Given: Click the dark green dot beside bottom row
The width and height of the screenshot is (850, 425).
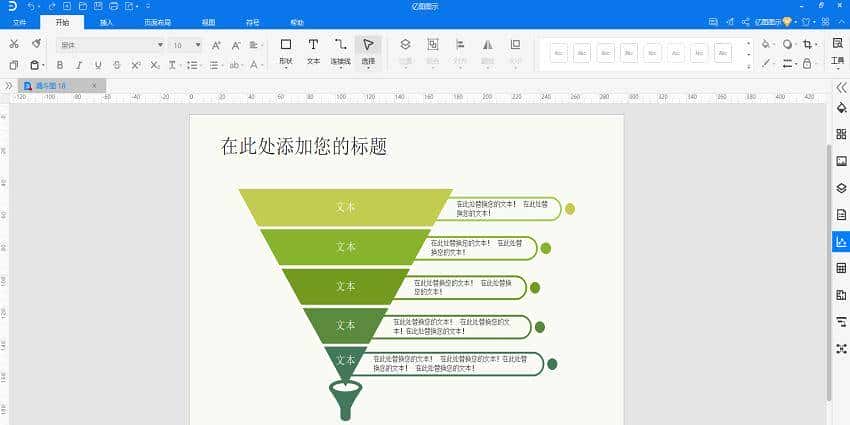Looking at the screenshot, I should [x=552, y=364].
